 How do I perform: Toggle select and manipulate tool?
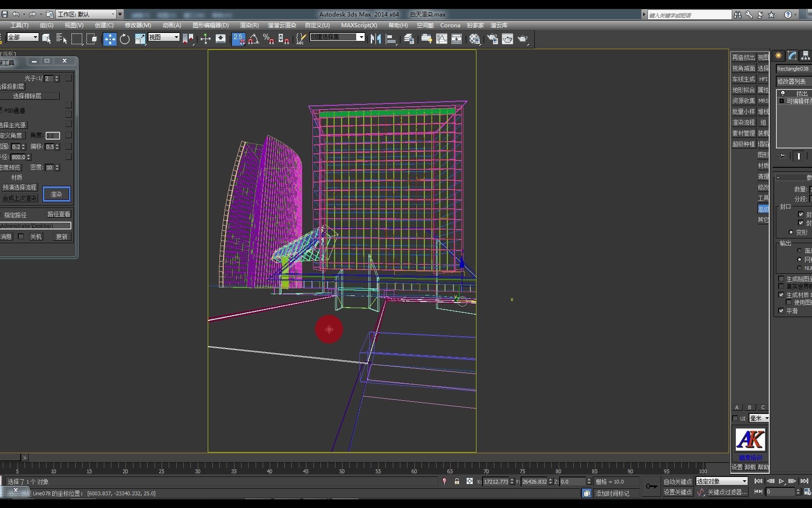pos(205,39)
